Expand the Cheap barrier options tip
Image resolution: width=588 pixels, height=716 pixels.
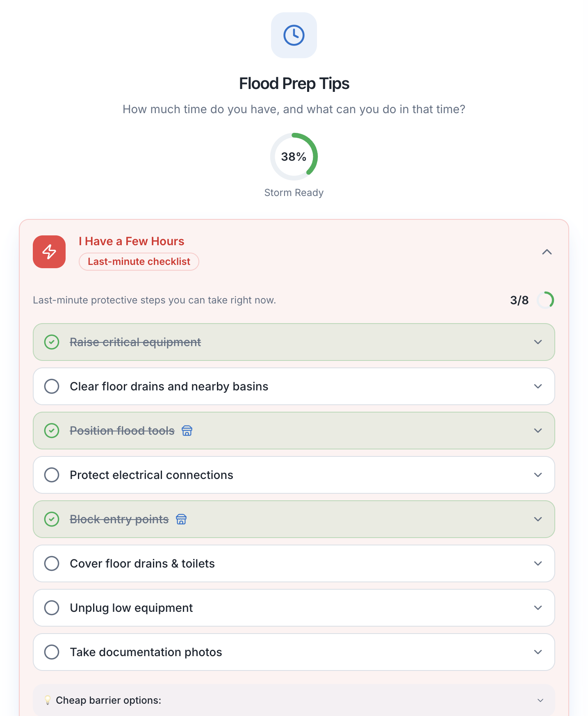540,700
